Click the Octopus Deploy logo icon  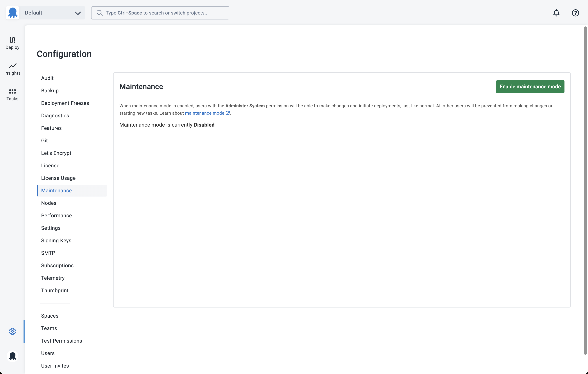pos(12,13)
